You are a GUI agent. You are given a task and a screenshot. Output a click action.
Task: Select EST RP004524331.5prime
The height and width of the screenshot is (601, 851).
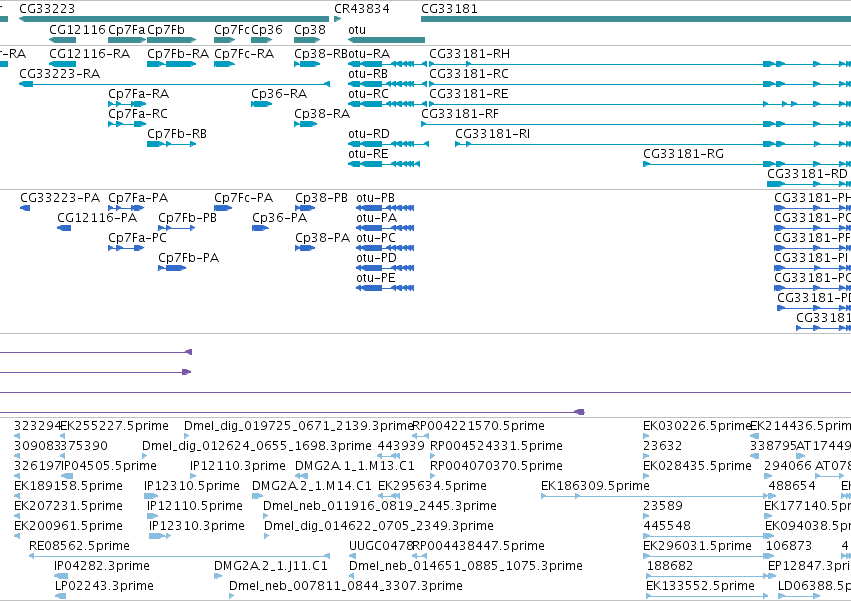pyautogui.click(x=433, y=456)
